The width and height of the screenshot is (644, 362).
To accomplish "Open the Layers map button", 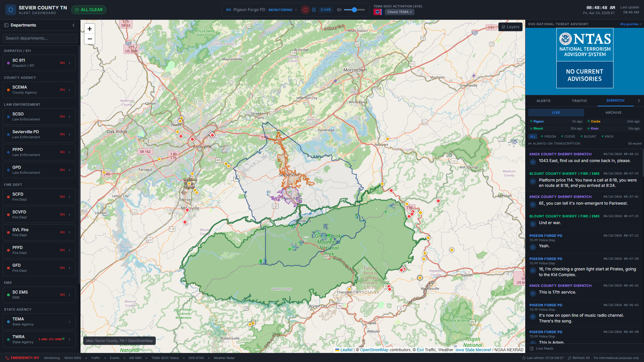I will click(510, 27).
